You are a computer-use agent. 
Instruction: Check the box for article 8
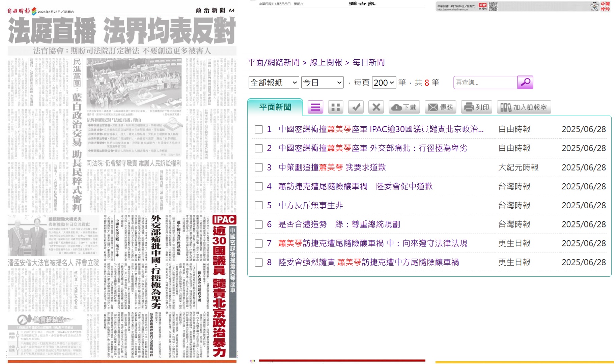point(259,263)
